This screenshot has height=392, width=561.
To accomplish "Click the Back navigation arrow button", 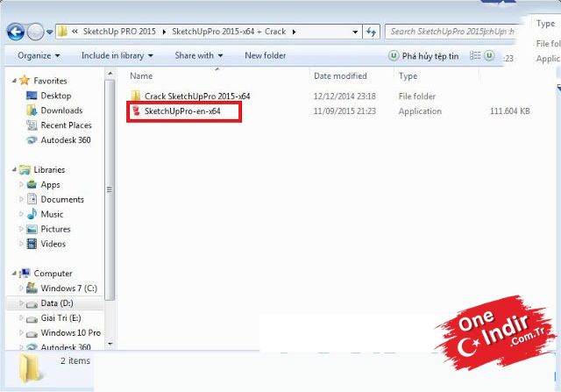I will coord(16,32).
